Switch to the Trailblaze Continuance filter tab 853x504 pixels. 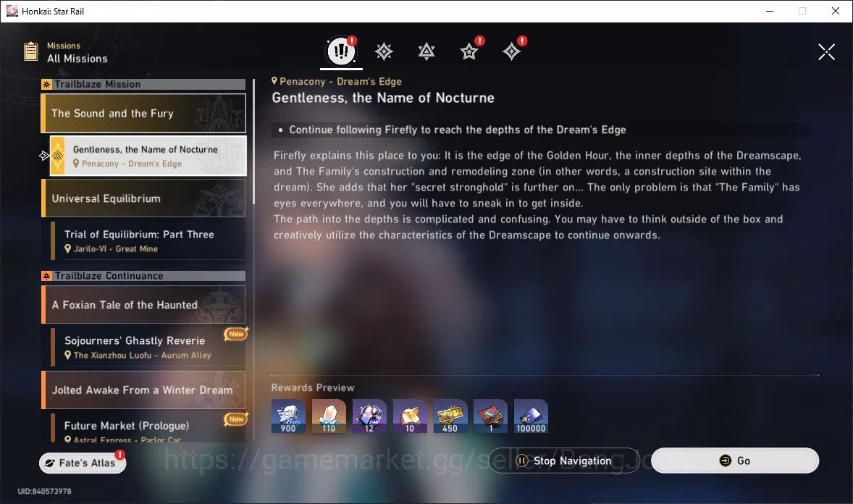pyautogui.click(x=426, y=51)
